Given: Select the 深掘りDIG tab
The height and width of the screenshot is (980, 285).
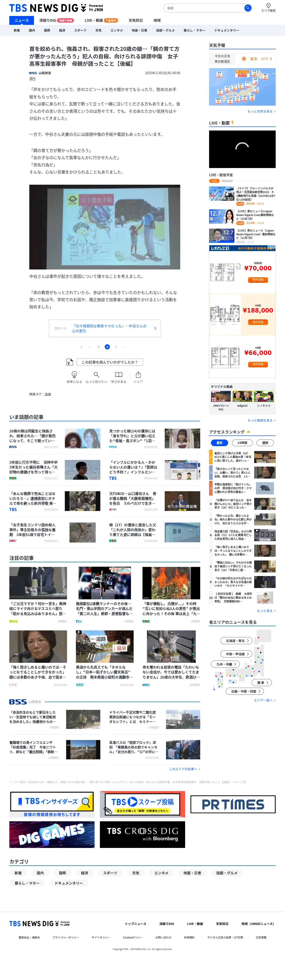Looking at the screenshot, I should (56, 21).
